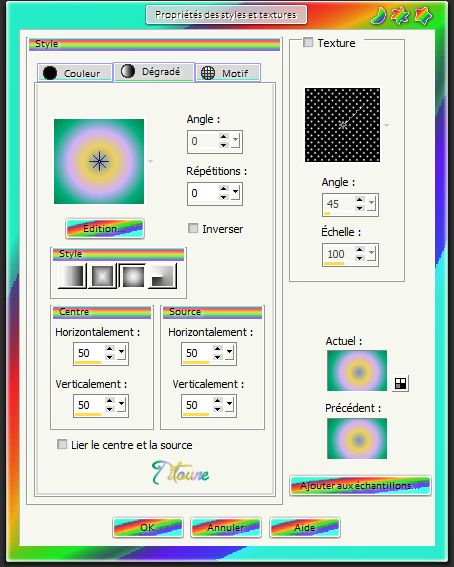Toggle the Inverser checkbox

click(x=193, y=228)
